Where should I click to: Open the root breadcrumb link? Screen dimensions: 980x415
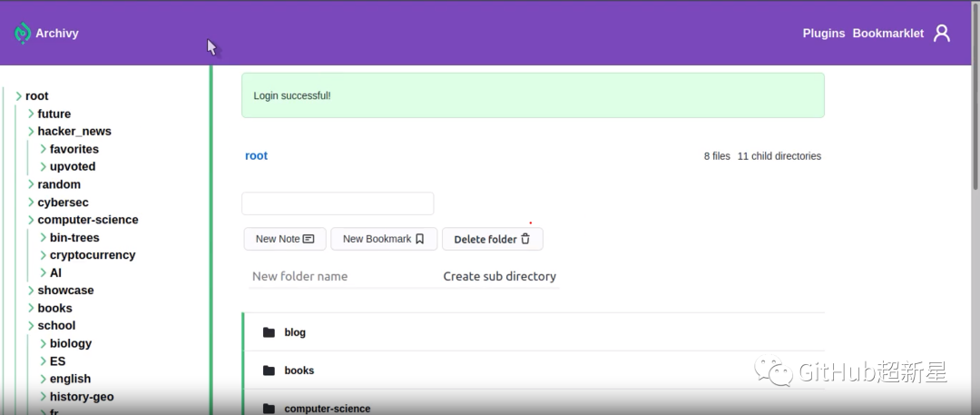click(x=256, y=156)
